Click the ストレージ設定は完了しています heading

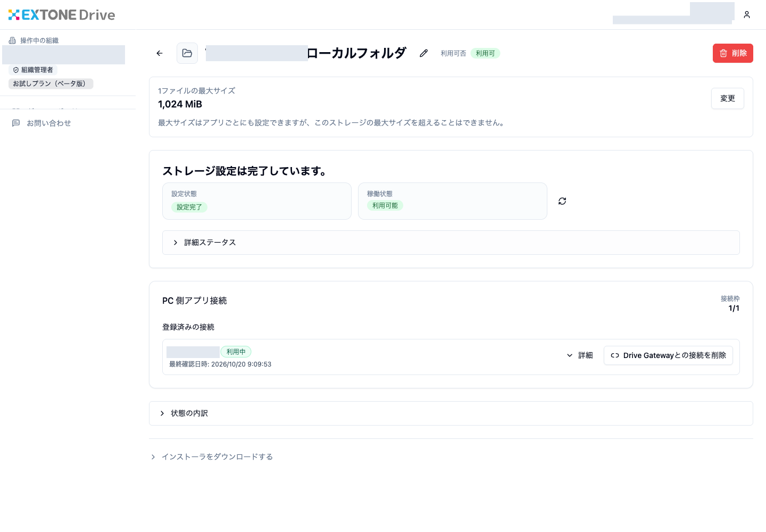click(245, 171)
